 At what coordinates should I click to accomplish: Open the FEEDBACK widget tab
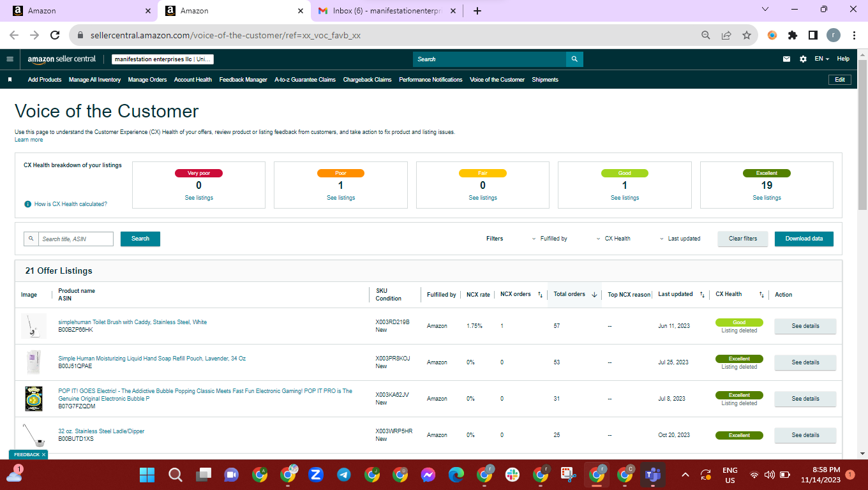pos(27,454)
